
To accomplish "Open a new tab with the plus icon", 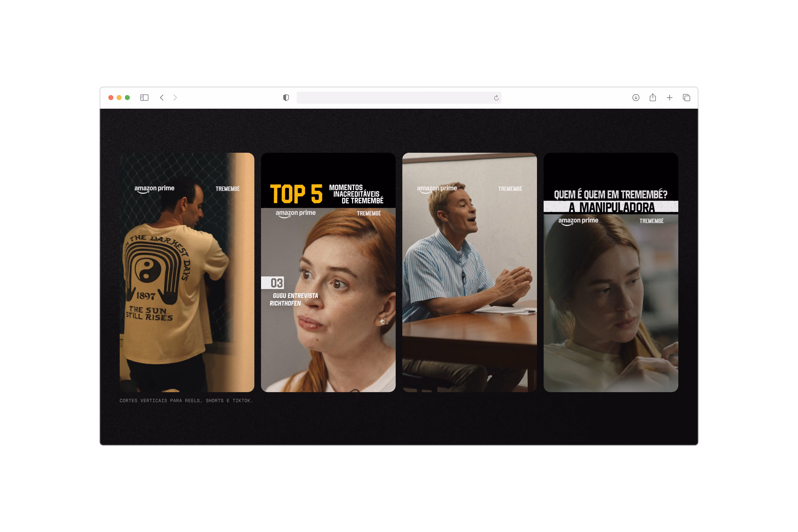I will 669,98.
